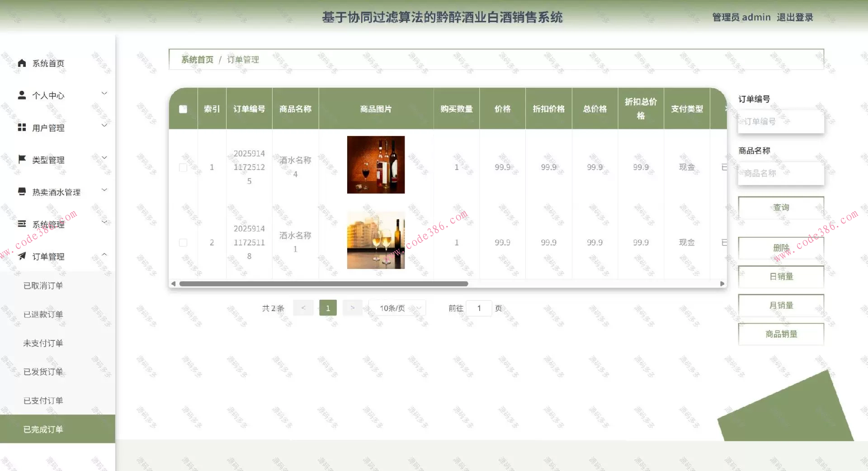This screenshot has width=868, height=471.
Task: Check the checkbox for order row 1
Action: (183, 167)
